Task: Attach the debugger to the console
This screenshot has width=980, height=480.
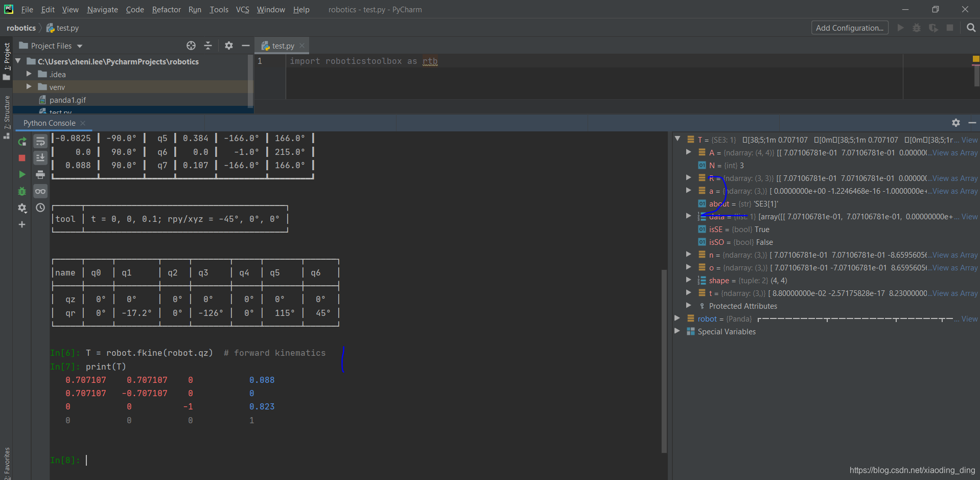Action: [22, 191]
